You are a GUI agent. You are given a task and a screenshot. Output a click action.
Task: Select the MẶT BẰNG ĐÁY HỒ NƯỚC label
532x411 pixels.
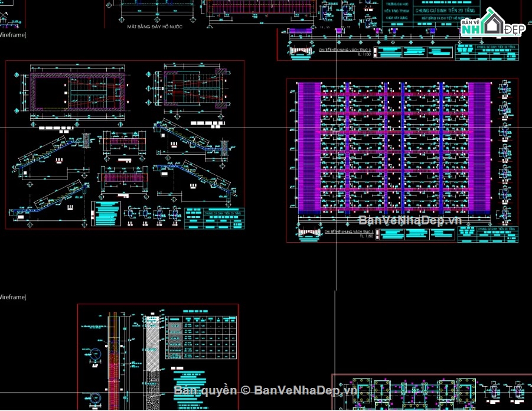(x=155, y=27)
